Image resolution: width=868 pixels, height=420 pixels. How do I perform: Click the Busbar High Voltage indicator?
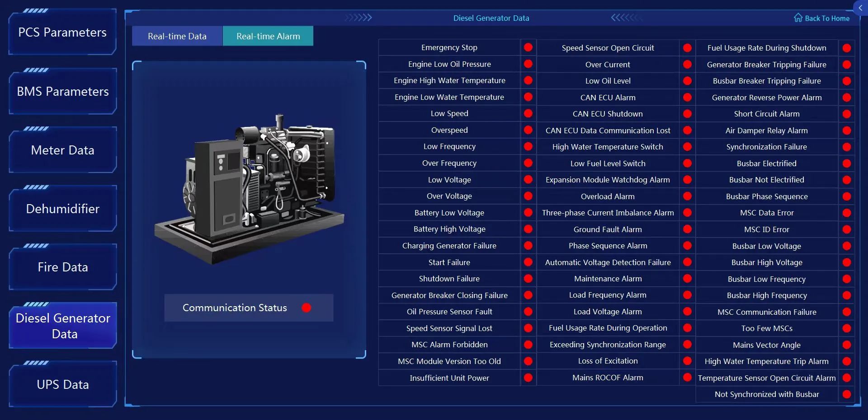[x=847, y=262]
